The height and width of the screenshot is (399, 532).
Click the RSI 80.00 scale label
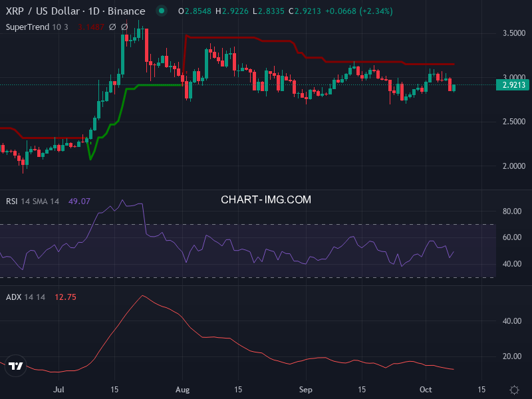point(512,211)
